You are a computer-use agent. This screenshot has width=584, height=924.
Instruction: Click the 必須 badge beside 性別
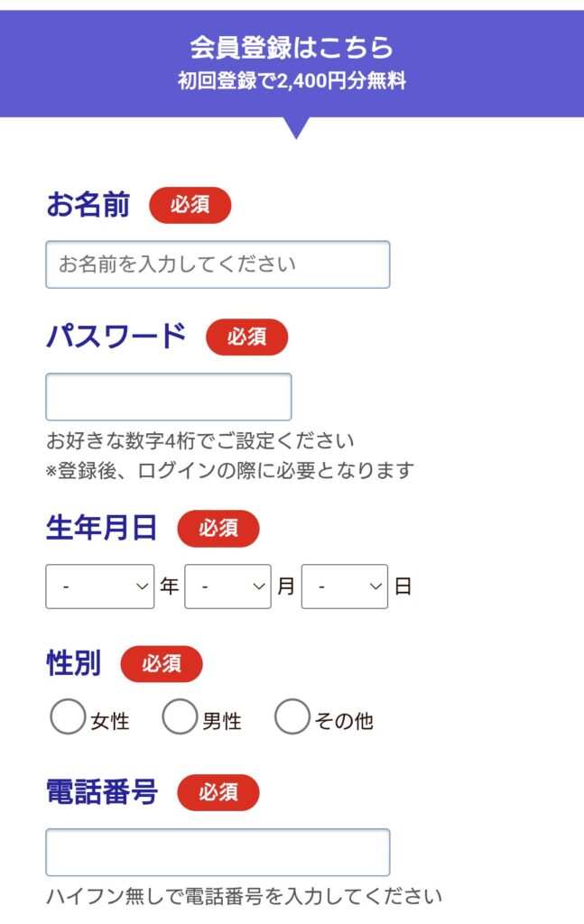[159, 665]
